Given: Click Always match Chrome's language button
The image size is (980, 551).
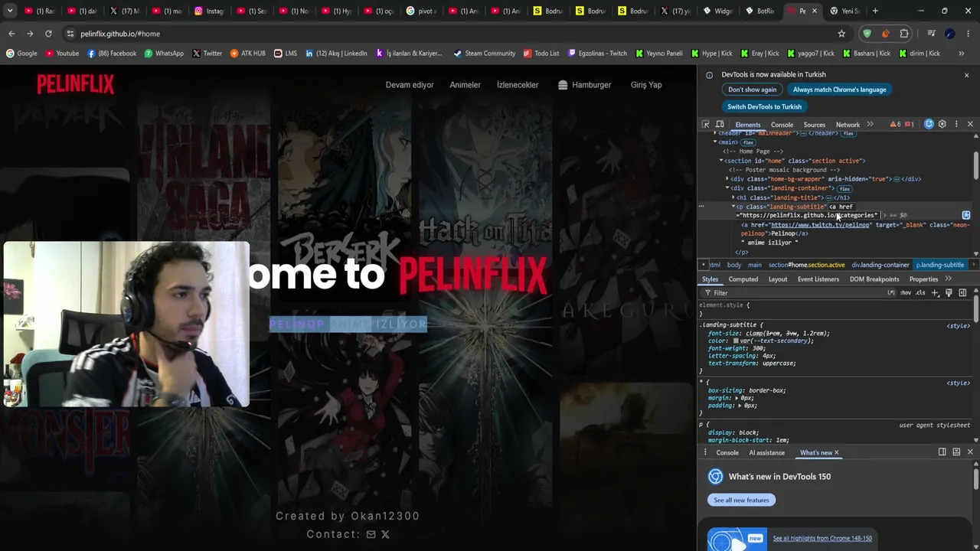Looking at the screenshot, I should pos(839,90).
